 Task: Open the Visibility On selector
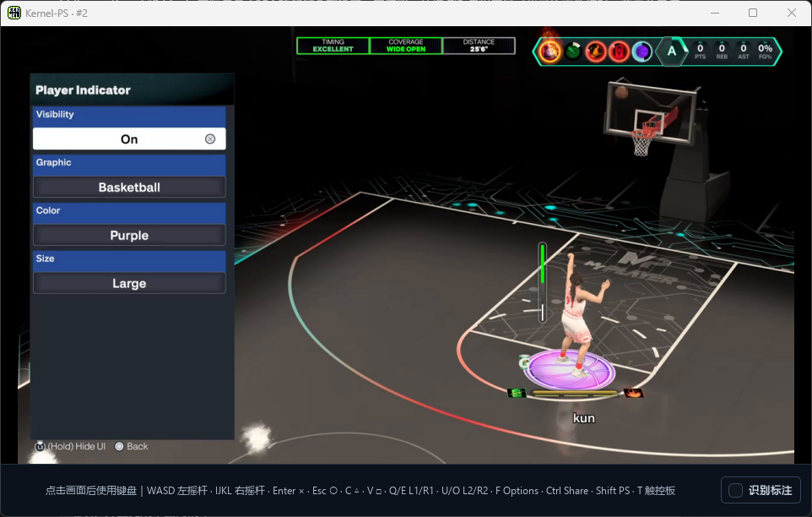pos(129,139)
